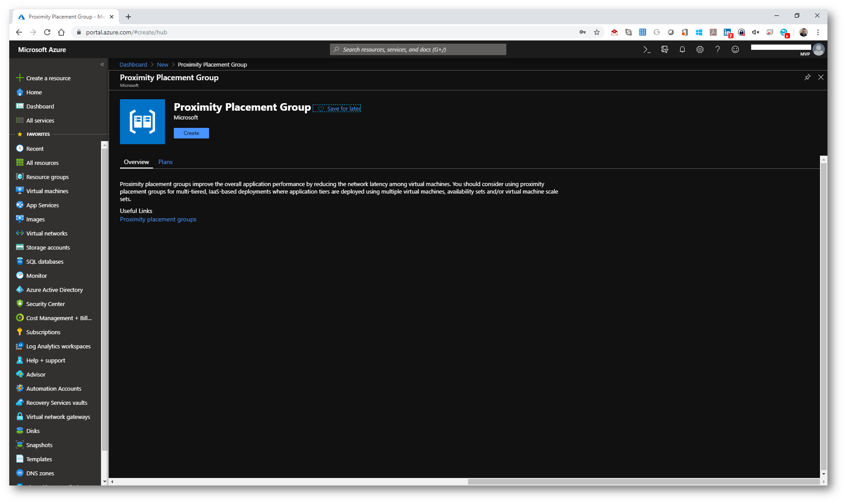Open App Services

pyautogui.click(x=42, y=205)
